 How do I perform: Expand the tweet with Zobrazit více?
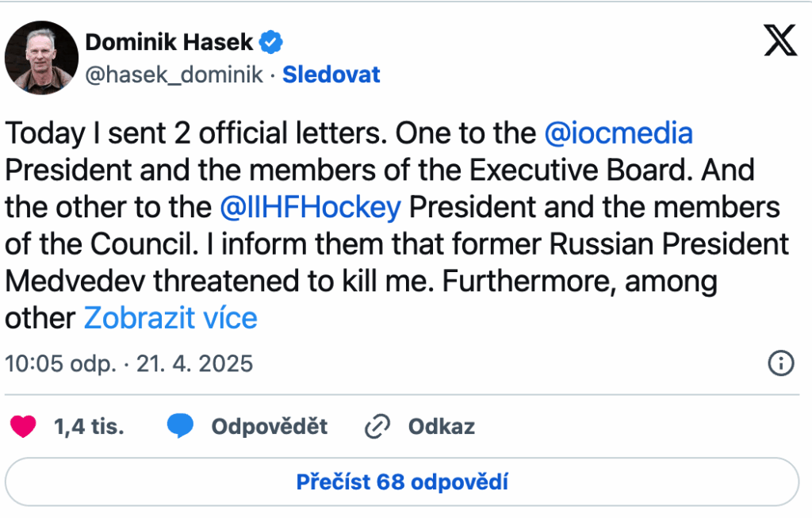[170, 318]
